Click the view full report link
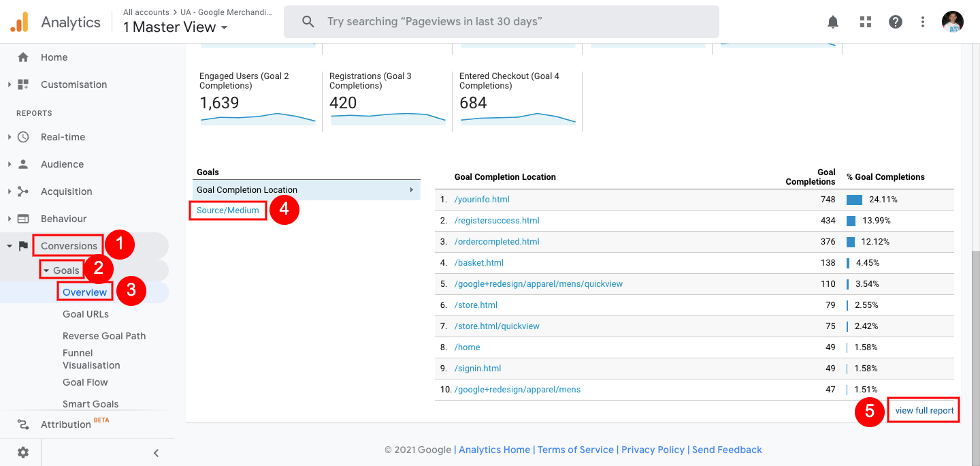980x466 pixels. click(x=924, y=411)
